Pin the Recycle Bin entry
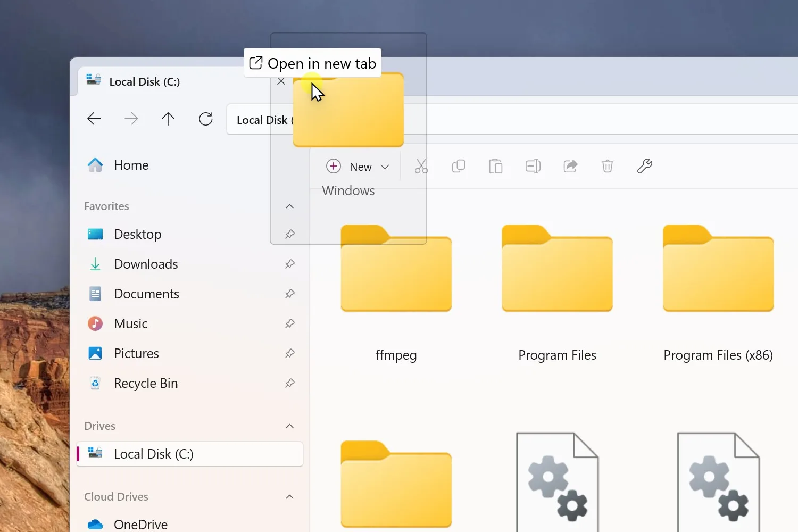The image size is (798, 532). [x=290, y=383]
